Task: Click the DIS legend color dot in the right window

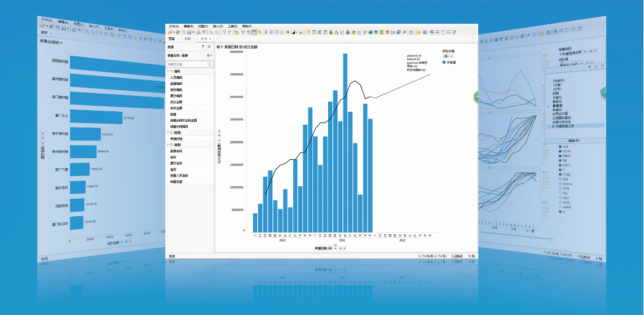Action: (560, 146)
